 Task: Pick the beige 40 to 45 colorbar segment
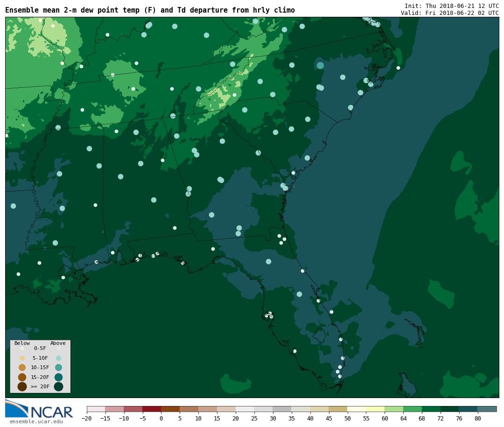320,409
